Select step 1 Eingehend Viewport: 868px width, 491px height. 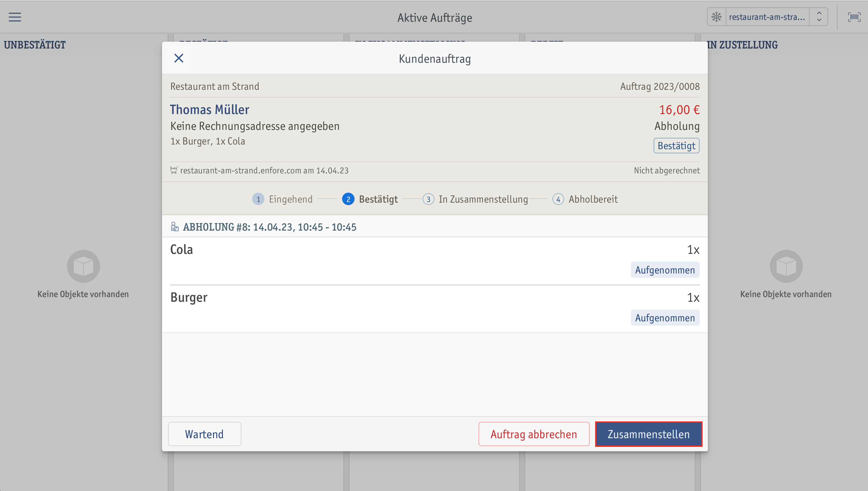pos(283,199)
